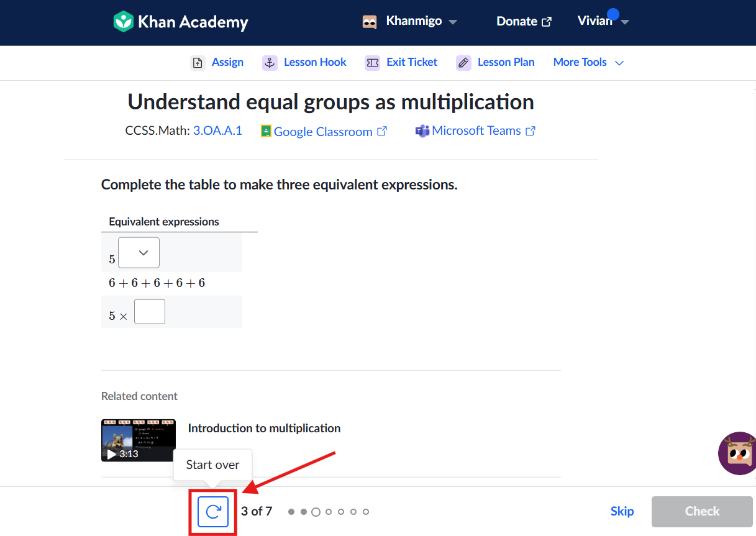Click the Google Classroom icon

266,131
